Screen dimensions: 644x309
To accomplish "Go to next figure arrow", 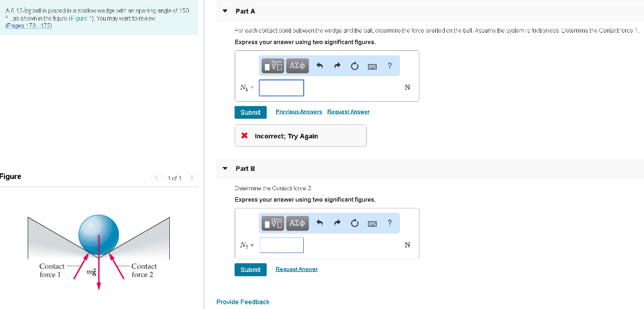I will [192, 178].
